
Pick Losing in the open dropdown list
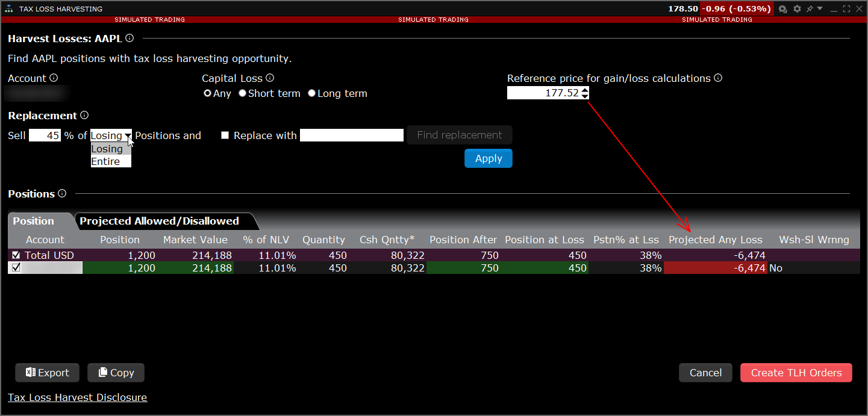tap(107, 149)
